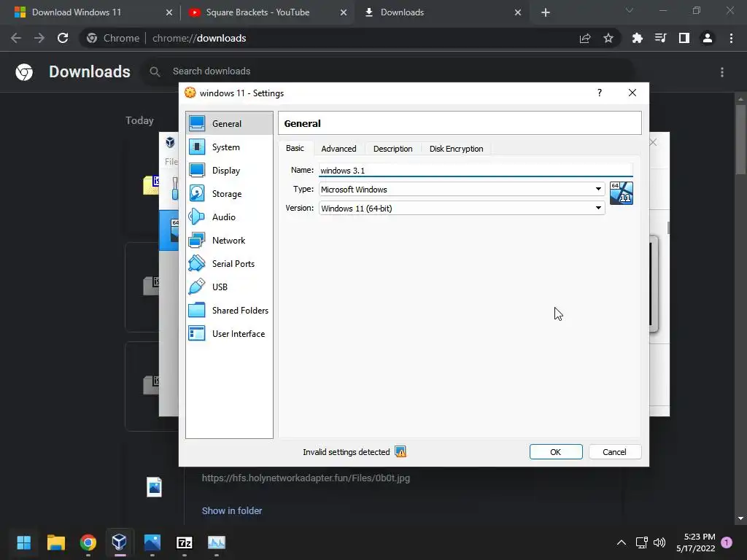Switch to the Disk Encryption tab

[x=457, y=149]
